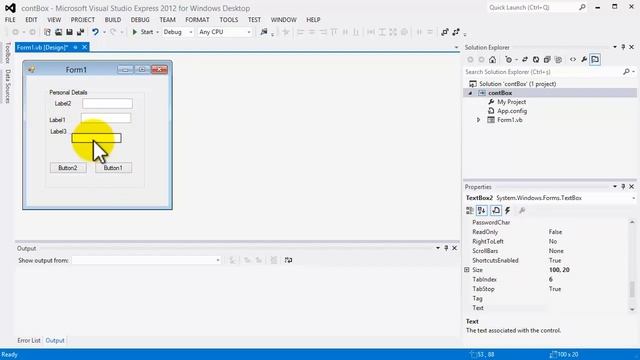Open the DEBUG menu

pos(140,20)
